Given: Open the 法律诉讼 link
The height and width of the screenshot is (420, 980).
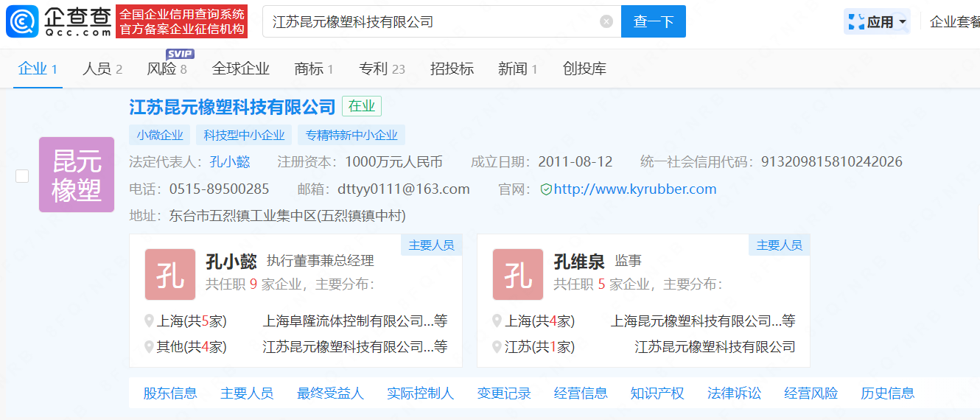Looking at the screenshot, I should [735, 393].
